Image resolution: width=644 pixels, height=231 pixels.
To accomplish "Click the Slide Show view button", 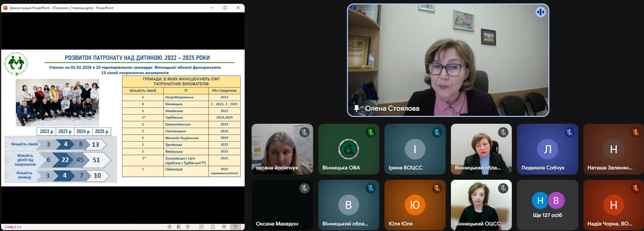I will [235, 227].
